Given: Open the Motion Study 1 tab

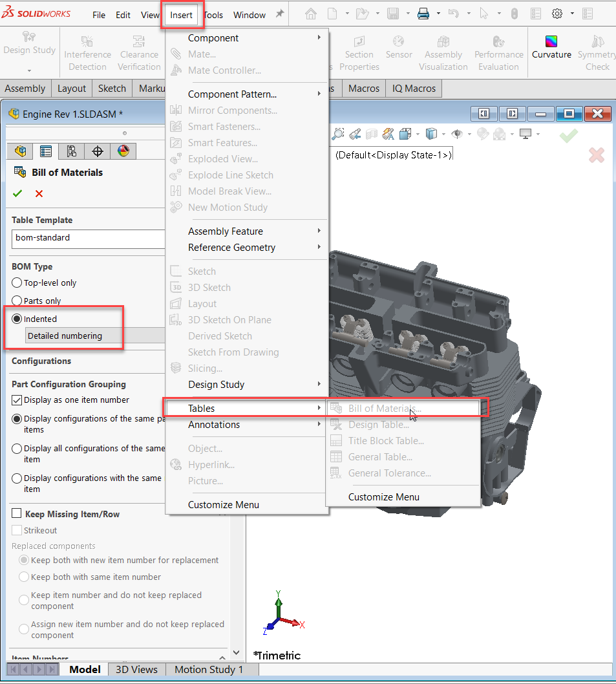Looking at the screenshot, I should (209, 669).
